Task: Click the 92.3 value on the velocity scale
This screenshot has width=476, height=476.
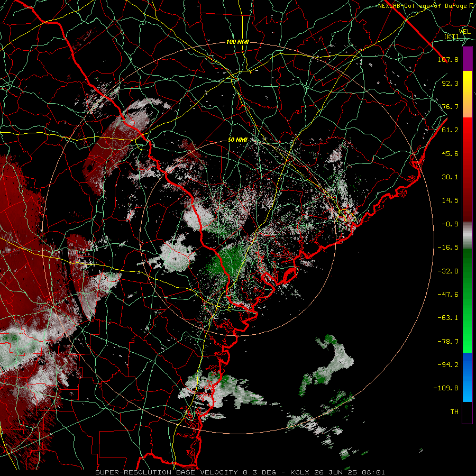Action: [x=450, y=83]
